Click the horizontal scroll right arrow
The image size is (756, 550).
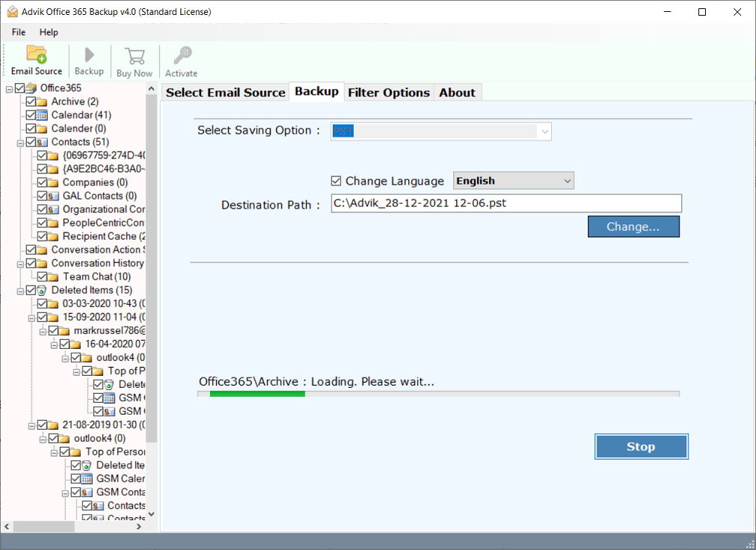pyautogui.click(x=139, y=526)
